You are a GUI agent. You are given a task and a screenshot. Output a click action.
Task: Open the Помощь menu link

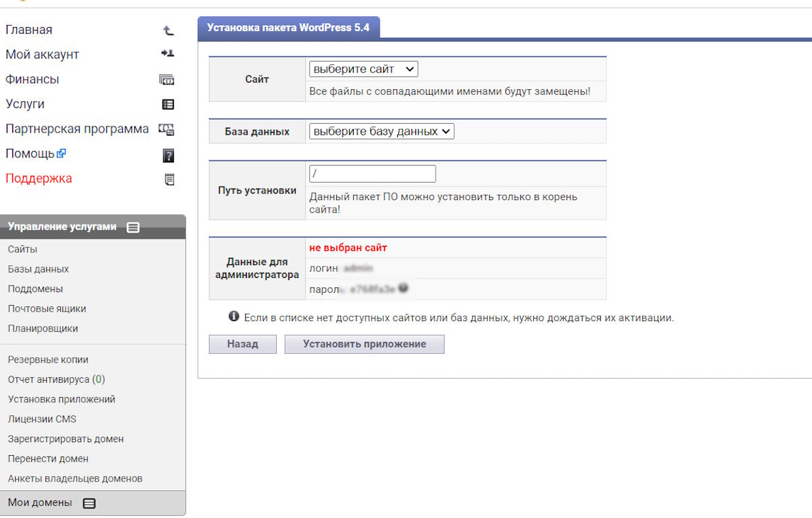[x=30, y=154]
